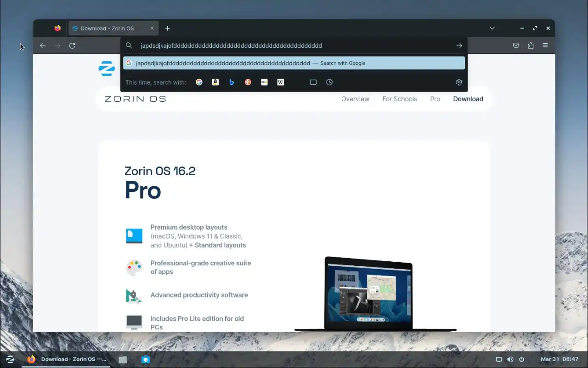Click the volume icon in system tray

(510, 359)
